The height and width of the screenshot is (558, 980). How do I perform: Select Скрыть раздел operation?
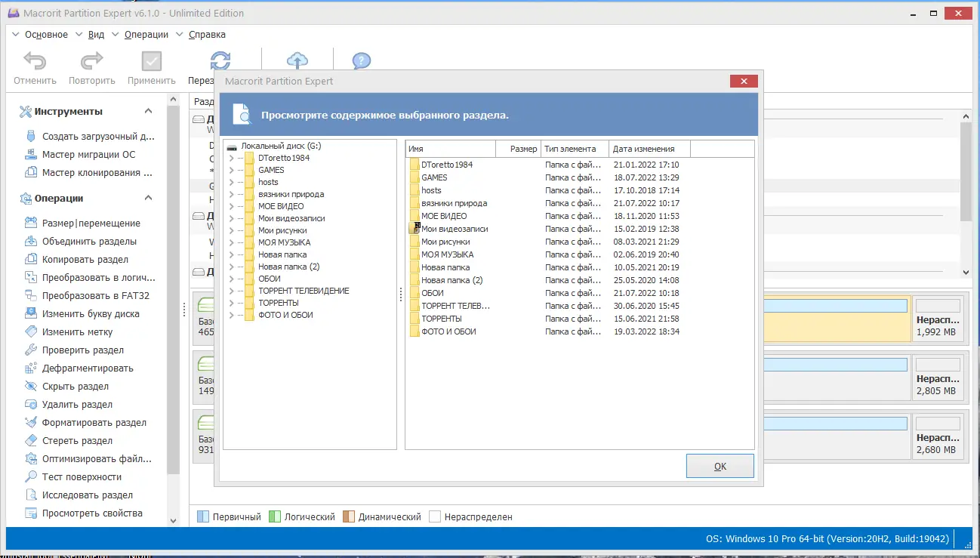coord(76,387)
